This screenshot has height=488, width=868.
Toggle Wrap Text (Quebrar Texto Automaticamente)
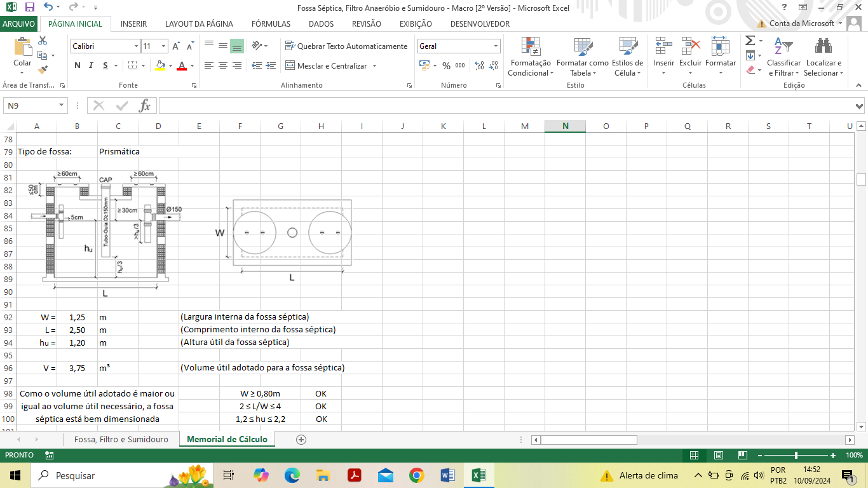346,46
